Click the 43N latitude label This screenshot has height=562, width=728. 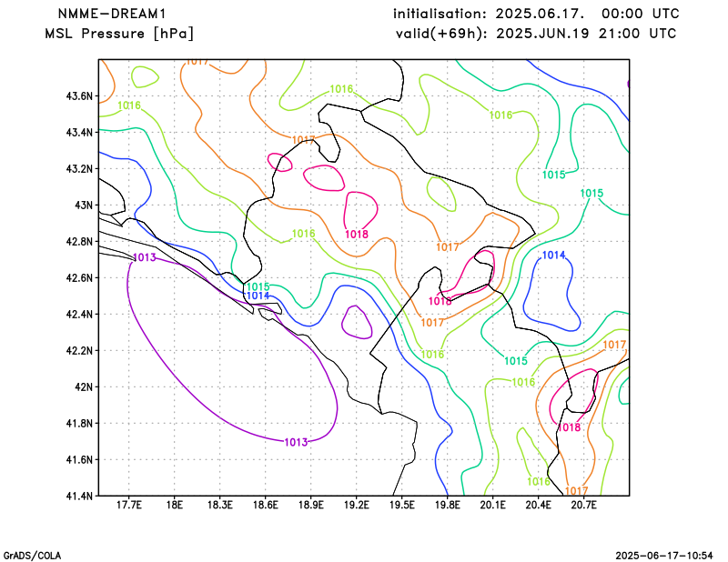tap(84, 206)
